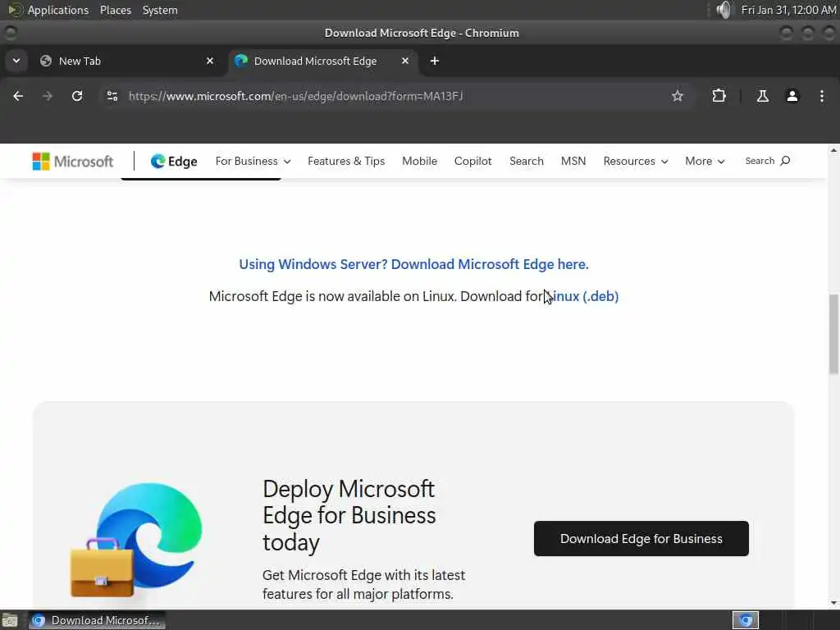Click the Edge logo in navigation

click(x=174, y=162)
